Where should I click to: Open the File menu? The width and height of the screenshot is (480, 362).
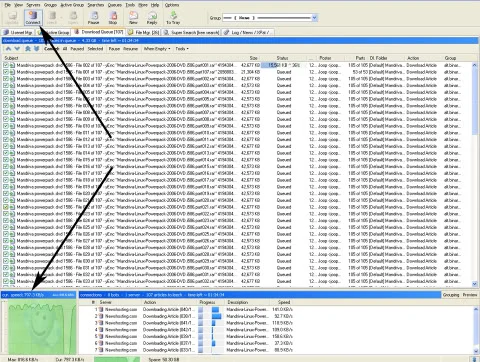click(7, 5)
